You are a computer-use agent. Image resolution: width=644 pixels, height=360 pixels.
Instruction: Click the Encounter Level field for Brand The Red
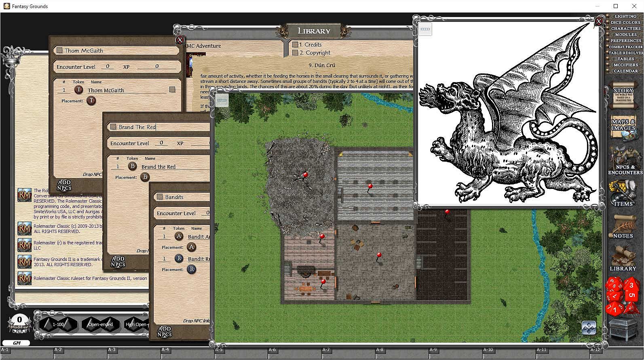tap(161, 143)
